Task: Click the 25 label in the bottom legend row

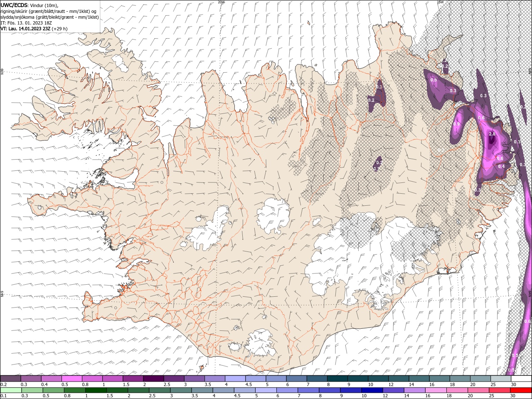Action: point(492,396)
